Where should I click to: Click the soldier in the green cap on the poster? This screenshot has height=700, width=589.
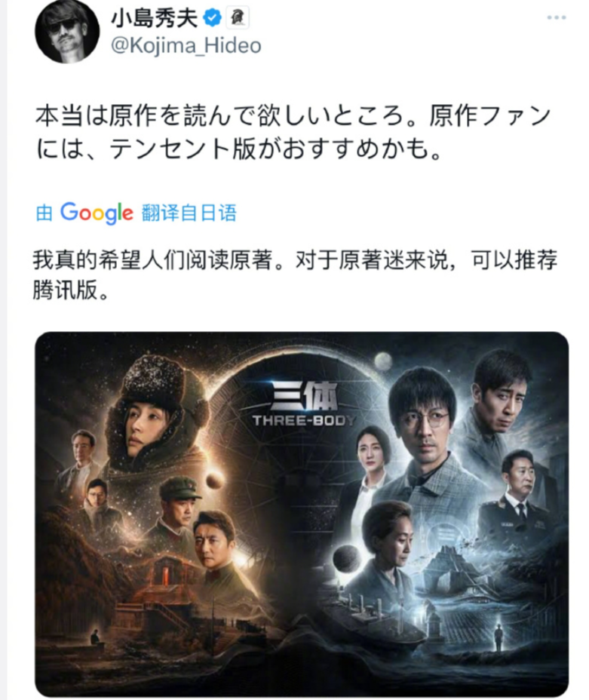click(179, 505)
